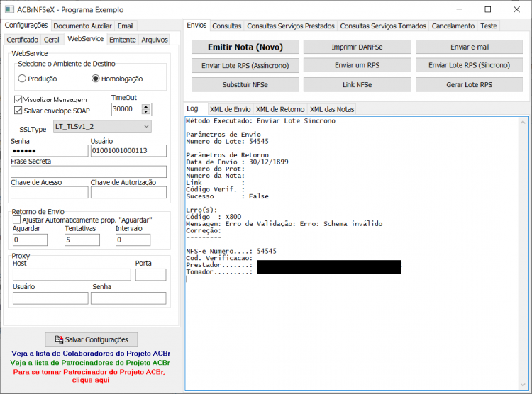The width and height of the screenshot is (532, 394).
Task: Click Imprimir DANFSe button
Action: click(358, 47)
